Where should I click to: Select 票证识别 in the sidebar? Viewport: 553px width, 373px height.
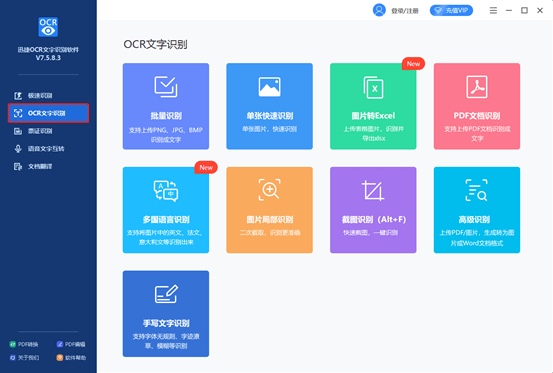pos(48,131)
